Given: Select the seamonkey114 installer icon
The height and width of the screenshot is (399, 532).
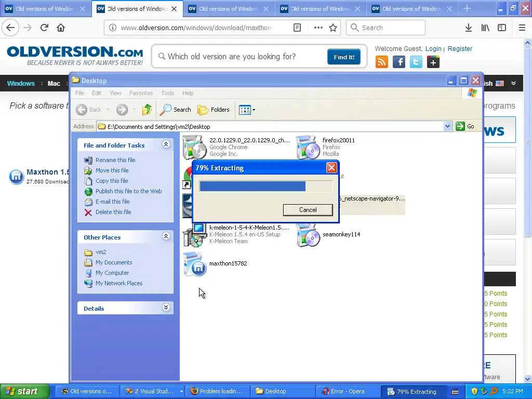Looking at the screenshot, I should coord(308,234).
